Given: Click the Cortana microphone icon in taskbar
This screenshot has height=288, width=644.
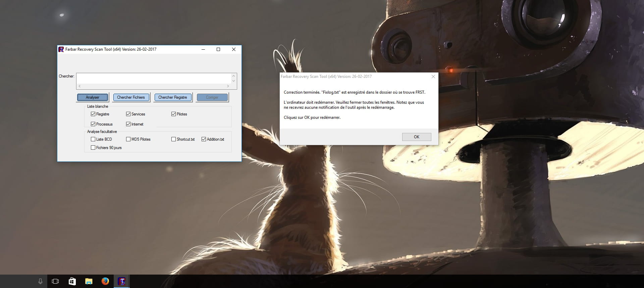Looking at the screenshot, I should click(40, 281).
